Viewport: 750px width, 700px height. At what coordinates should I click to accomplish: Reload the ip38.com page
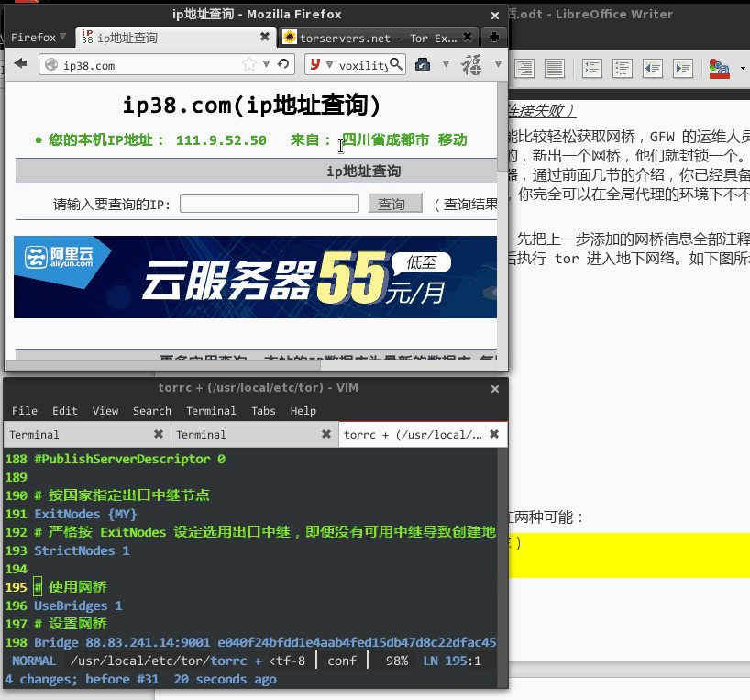pyautogui.click(x=283, y=63)
